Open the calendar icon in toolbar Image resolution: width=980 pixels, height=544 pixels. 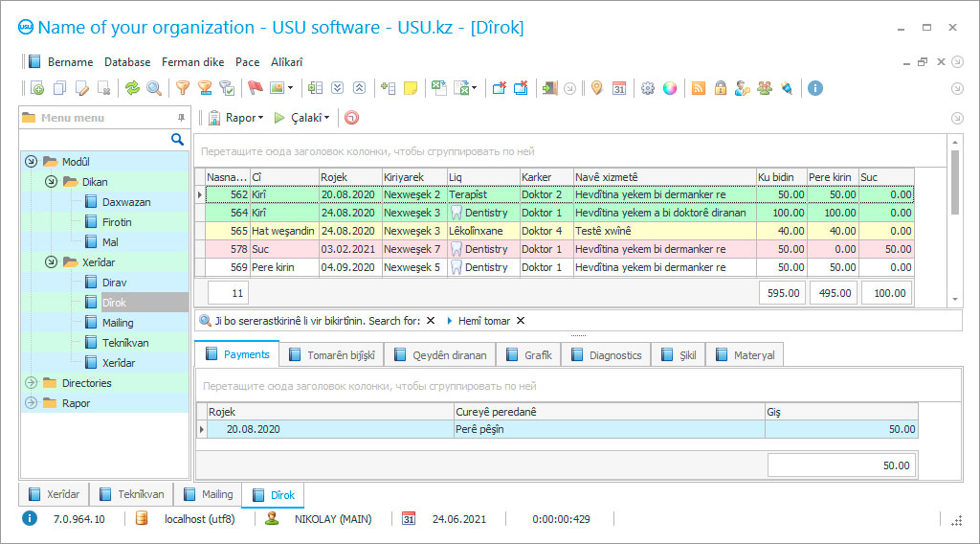[619, 88]
